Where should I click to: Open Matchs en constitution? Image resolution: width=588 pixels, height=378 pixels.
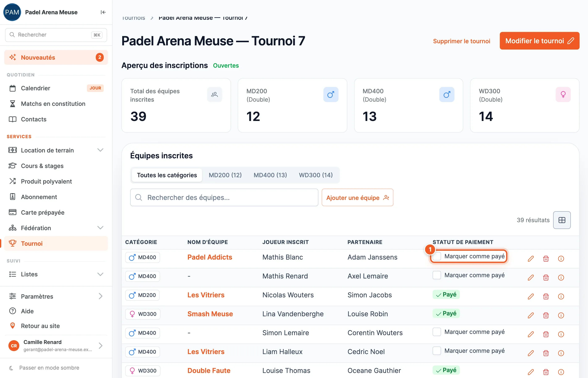(56, 104)
